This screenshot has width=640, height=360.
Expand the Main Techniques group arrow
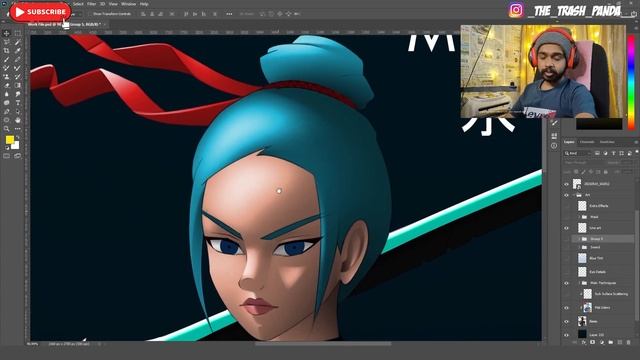(579, 283)
